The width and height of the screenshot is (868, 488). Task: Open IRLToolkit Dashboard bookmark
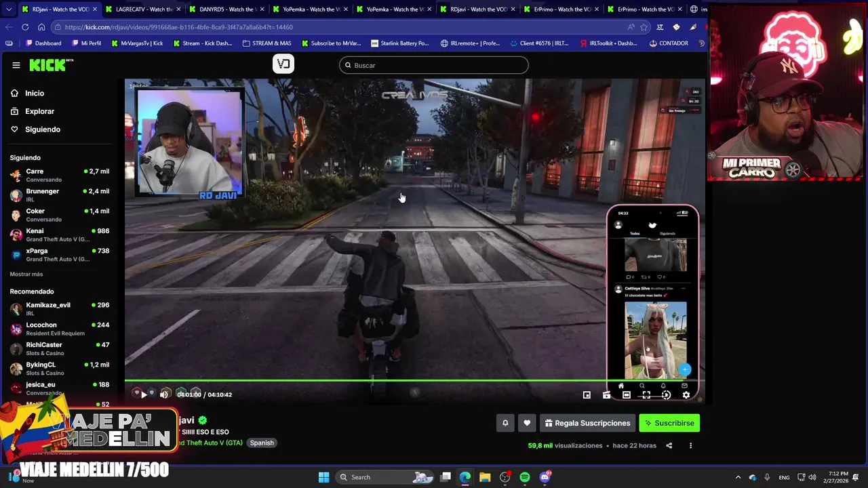coord(609,43)
